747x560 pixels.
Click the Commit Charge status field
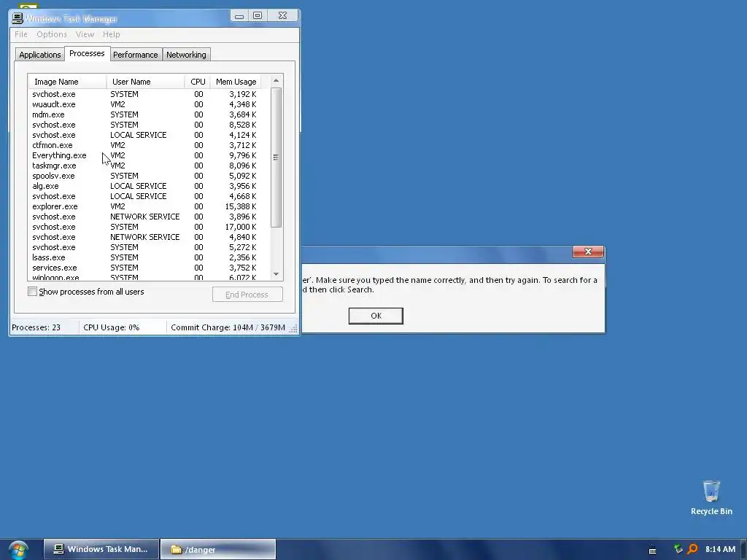click(228, 327)
